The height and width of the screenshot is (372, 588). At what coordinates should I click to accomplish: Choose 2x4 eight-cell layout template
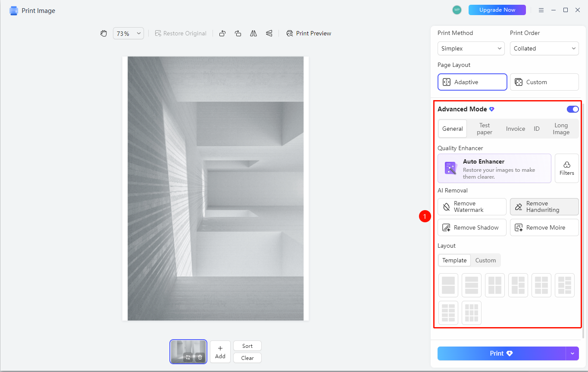[448, 313]
